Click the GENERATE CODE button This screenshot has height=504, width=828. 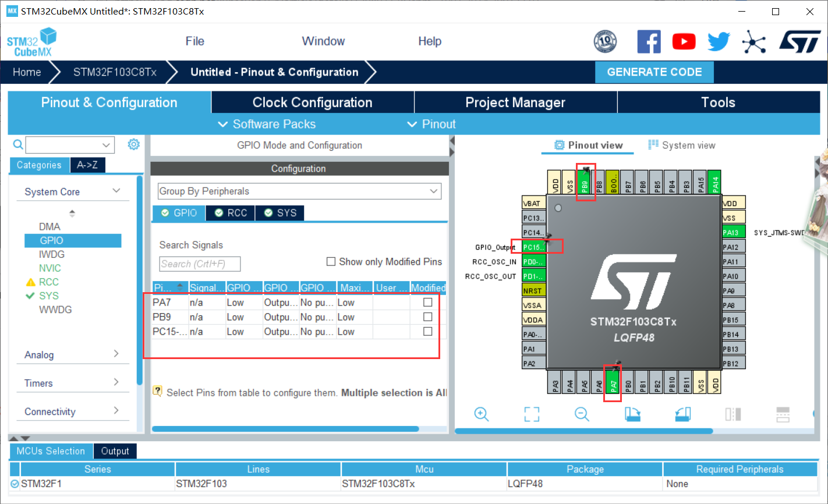pyautogui.click(x=654, y=72)
